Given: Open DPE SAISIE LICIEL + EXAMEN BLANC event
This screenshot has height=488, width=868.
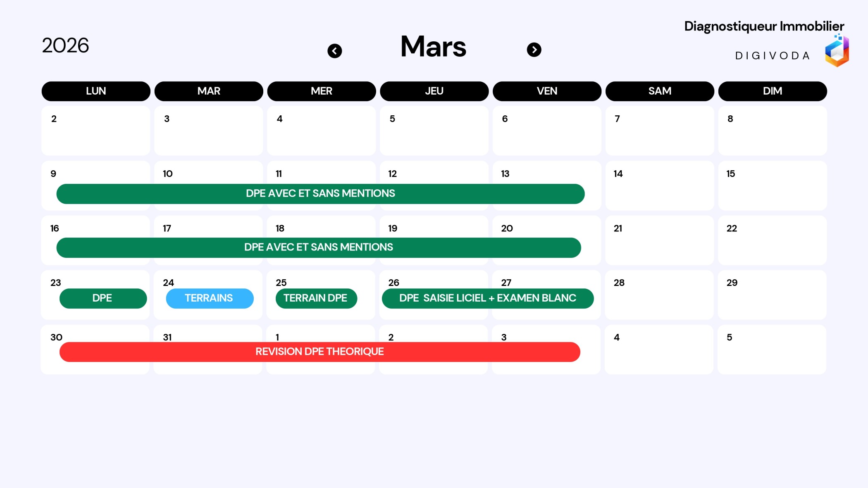Looking at the screenshot, I should click(x=487, y=298).
